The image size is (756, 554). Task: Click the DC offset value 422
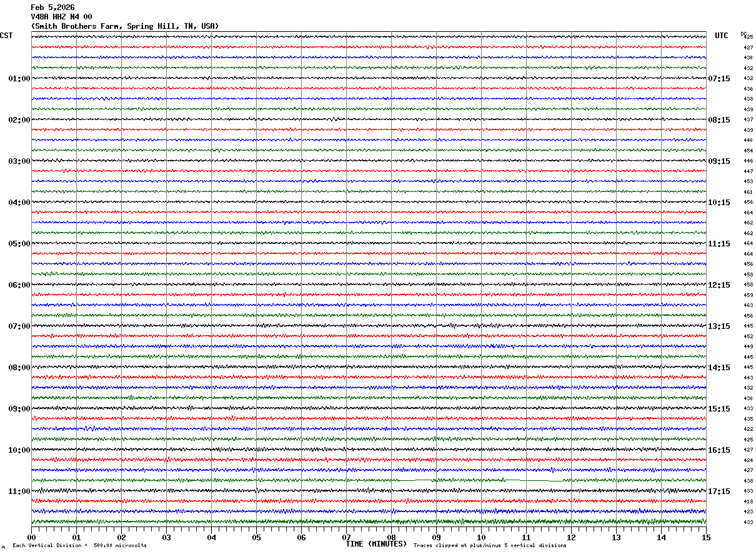(748, 430)
